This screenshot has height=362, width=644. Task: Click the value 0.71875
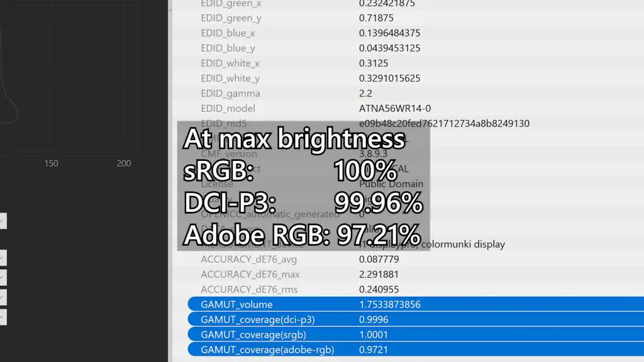[x=376, y=18]
